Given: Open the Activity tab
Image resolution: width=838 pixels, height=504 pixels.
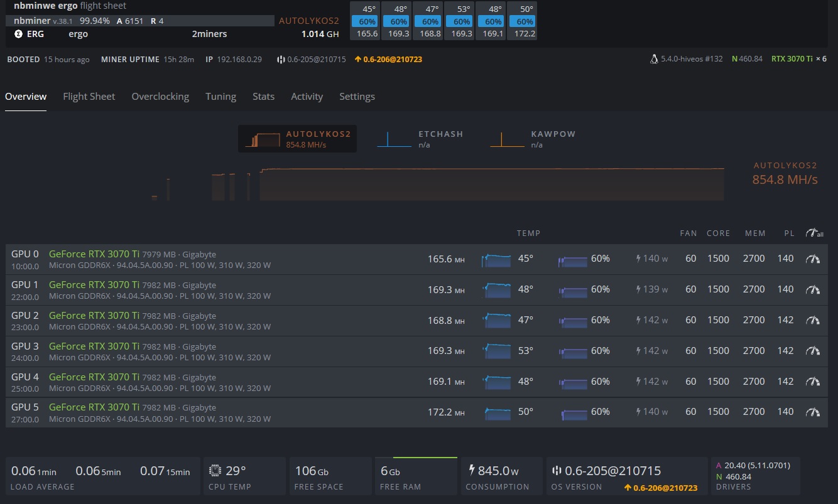Looking at the screenshot, I should click(x=307, y=97).
